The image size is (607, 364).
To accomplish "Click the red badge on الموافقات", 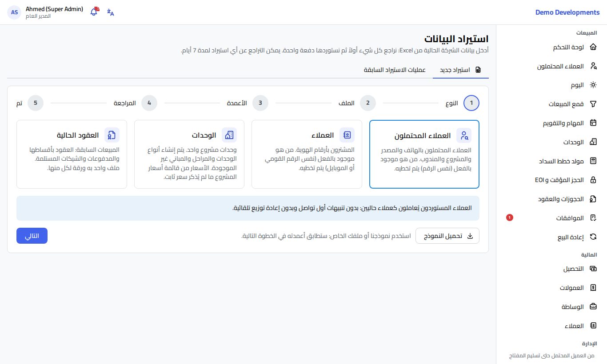I will pos(510,218).
